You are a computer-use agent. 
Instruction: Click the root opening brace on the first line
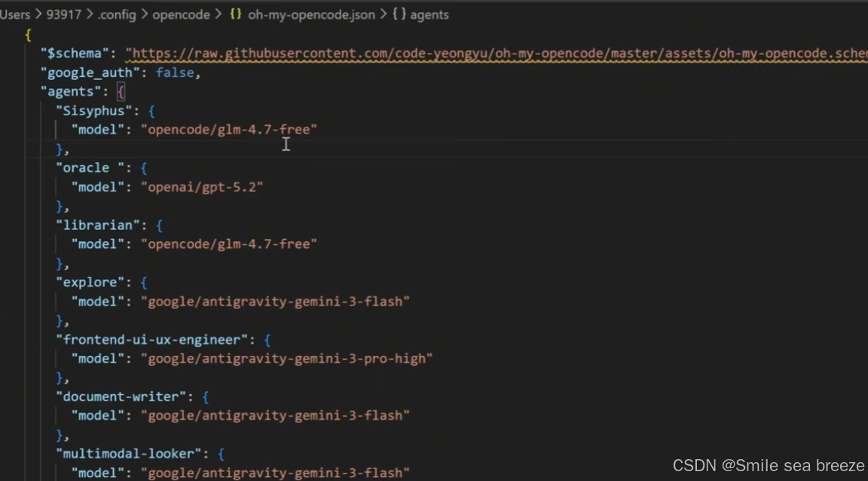point(28,35)
